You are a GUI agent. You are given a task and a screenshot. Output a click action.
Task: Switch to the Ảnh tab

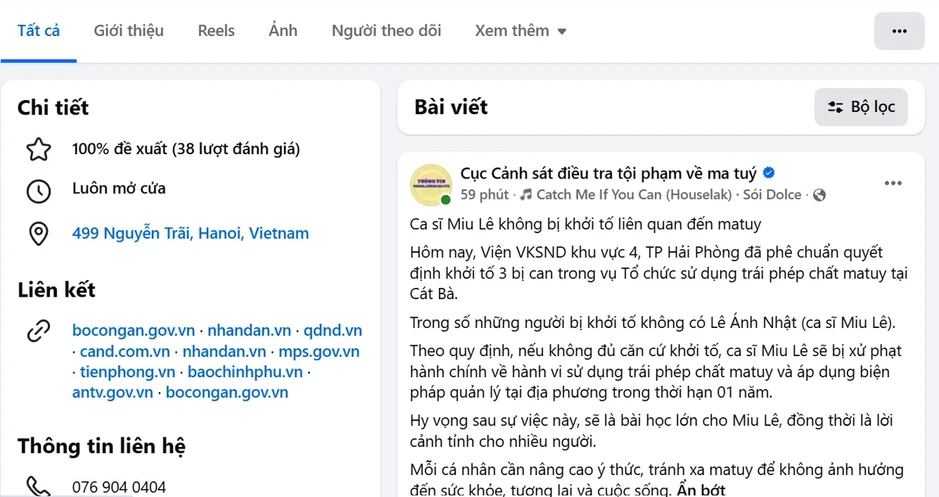[x=283, y=30]
